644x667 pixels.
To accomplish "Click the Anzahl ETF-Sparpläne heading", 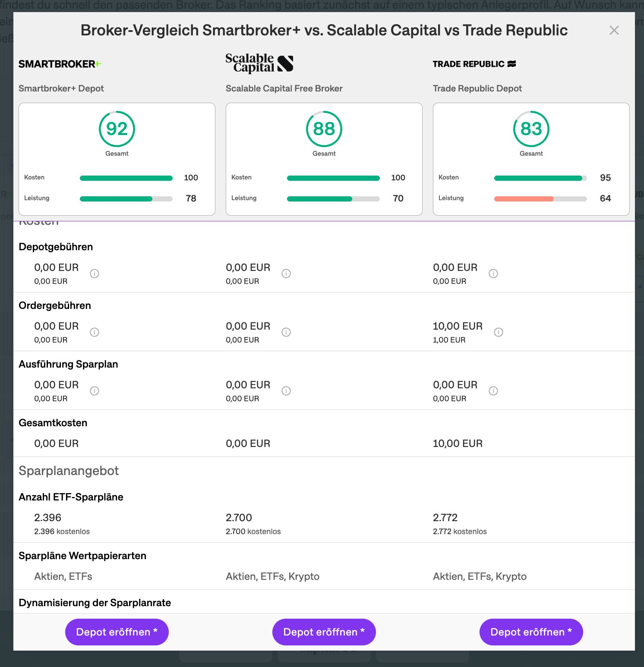I will click(x=71, y=497).
